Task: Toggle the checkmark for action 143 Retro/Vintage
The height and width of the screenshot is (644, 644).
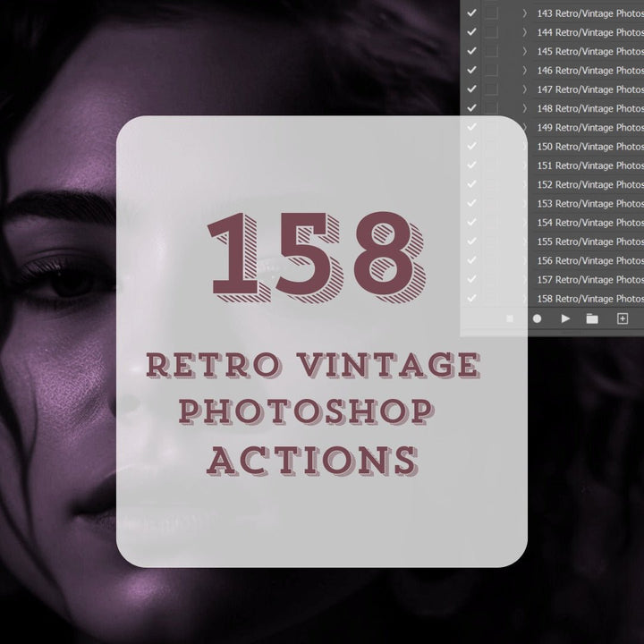Action: [471, 13]
